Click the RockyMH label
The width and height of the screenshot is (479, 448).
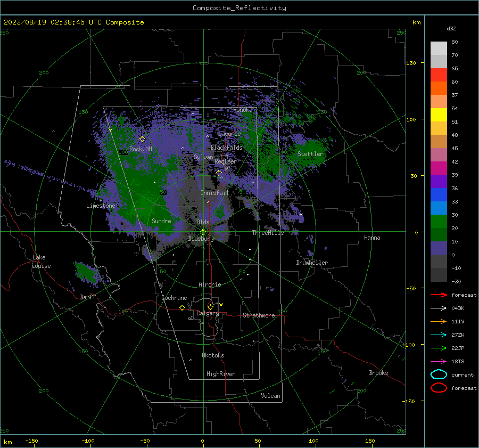141,149
